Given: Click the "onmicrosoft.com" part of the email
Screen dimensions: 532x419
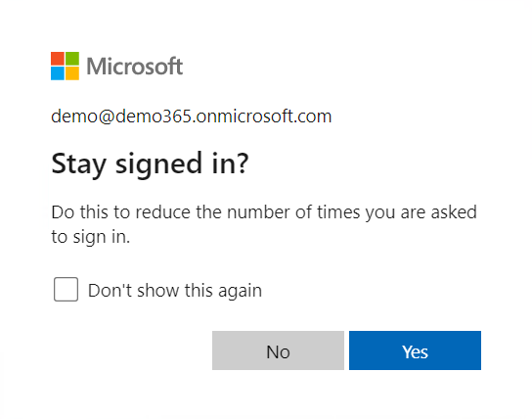Looking at the screenshot, I should pyautogui.click(x=264, y=116).
